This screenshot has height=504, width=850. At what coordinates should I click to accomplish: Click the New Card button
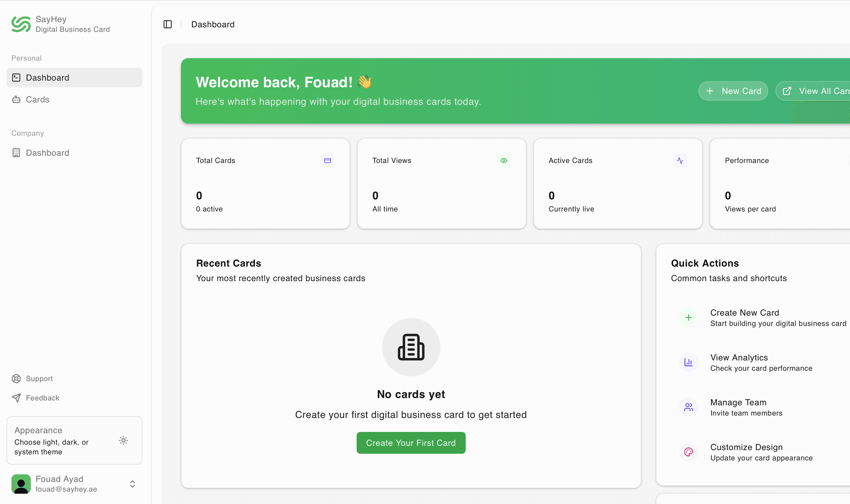coord(733,91)
